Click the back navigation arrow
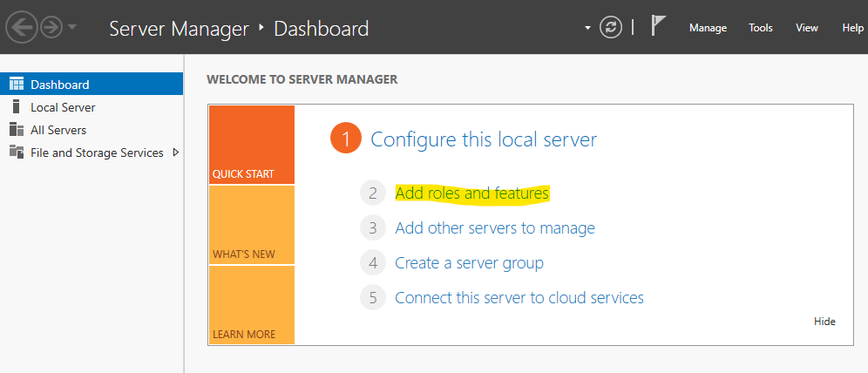 click(x=21, y=28)
